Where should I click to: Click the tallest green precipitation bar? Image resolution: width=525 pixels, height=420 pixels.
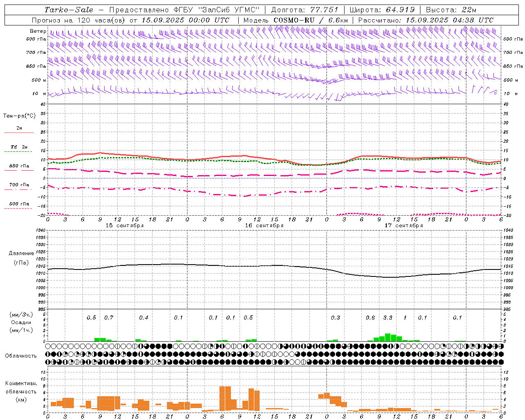coord(388,337)
